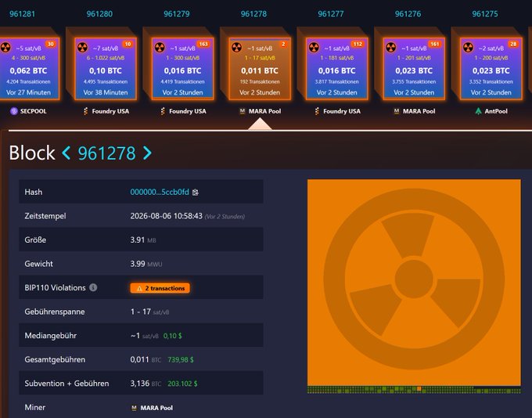Viewport: 532px width, 418px height.
Task: Click the violation count badge 112
Action: 358,44
